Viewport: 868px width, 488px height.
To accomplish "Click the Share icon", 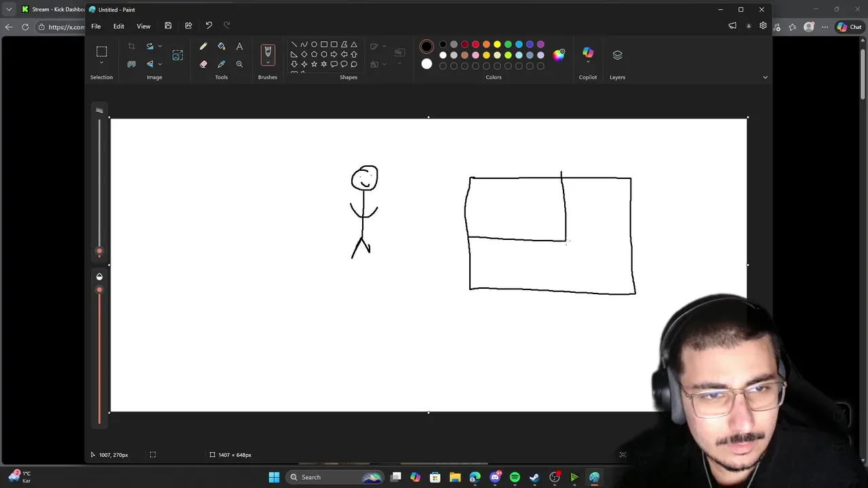I will (189, 26).
